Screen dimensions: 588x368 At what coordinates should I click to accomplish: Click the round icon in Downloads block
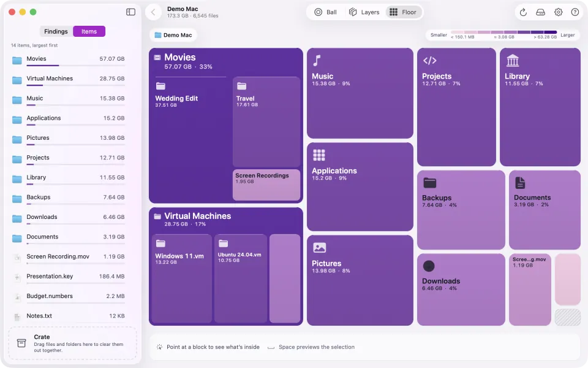(x=429, y=266)
